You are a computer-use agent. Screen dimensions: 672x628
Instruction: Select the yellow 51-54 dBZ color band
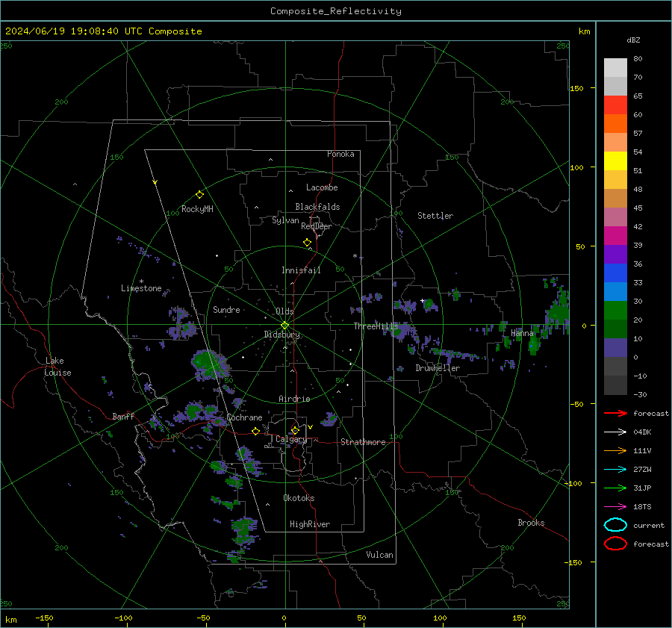[615, 161]
